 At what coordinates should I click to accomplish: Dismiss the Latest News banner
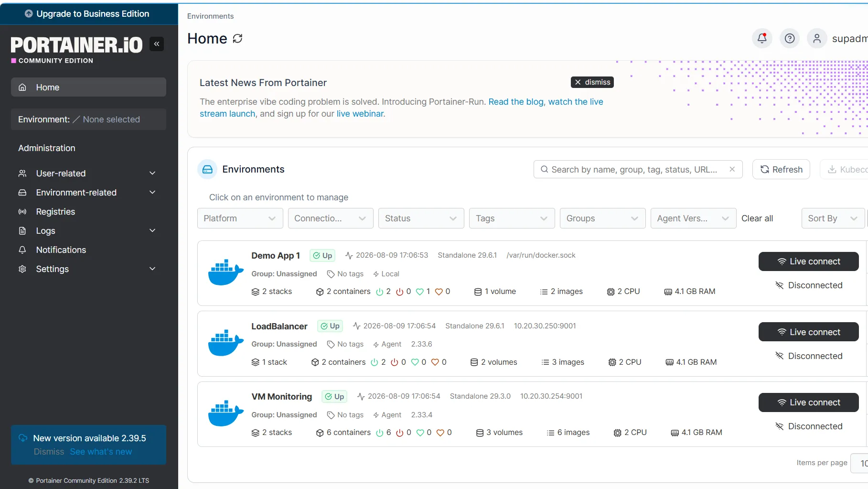point(592,82)
